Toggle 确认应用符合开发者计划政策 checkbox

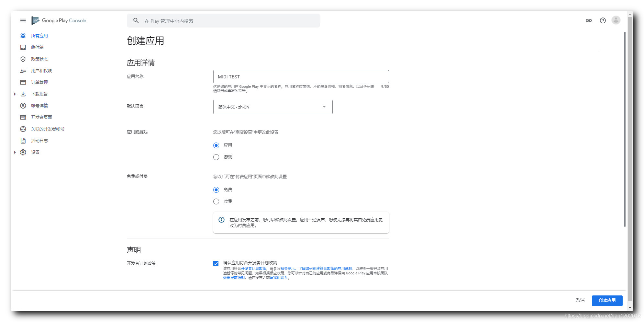[216, 263]
